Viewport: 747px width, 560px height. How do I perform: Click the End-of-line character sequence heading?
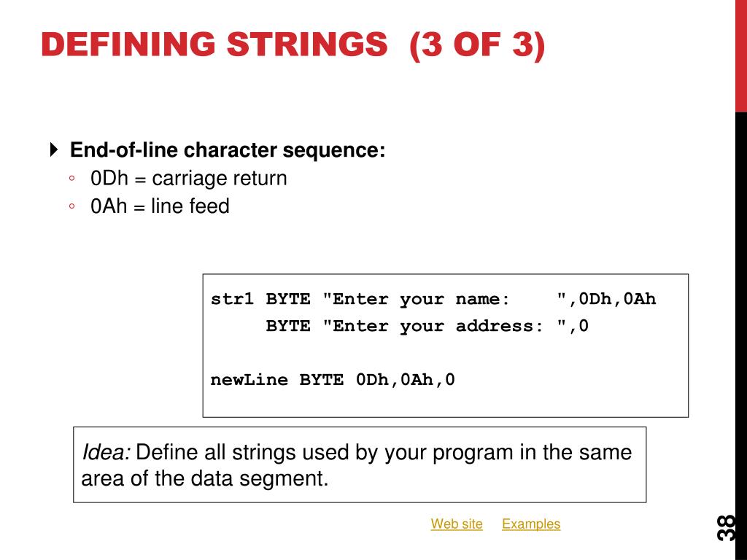coord(228,150)
